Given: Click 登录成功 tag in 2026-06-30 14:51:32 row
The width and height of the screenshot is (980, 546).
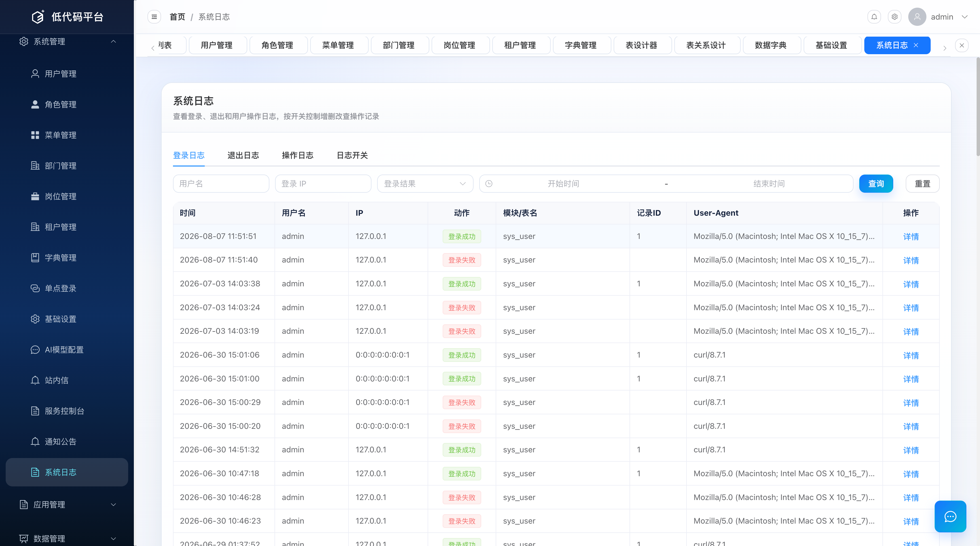Looking at the screenshot, I should point(462,450).
